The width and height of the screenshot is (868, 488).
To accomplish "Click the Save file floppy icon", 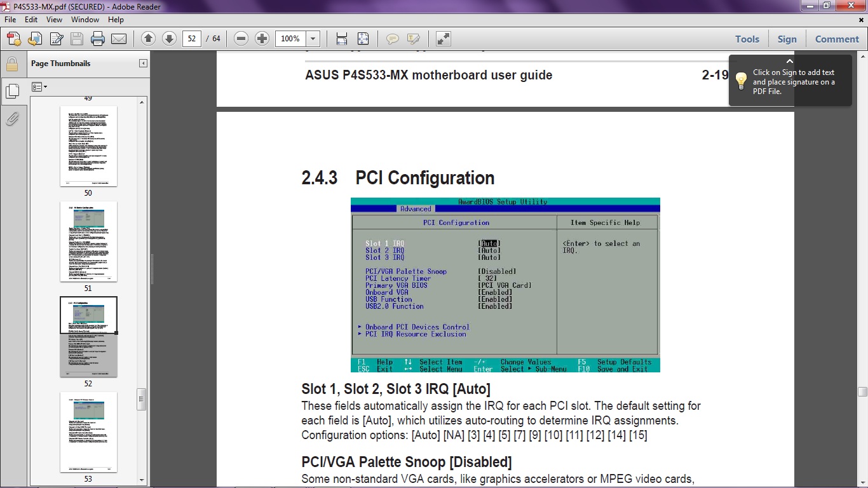I will tap(77, 39).
